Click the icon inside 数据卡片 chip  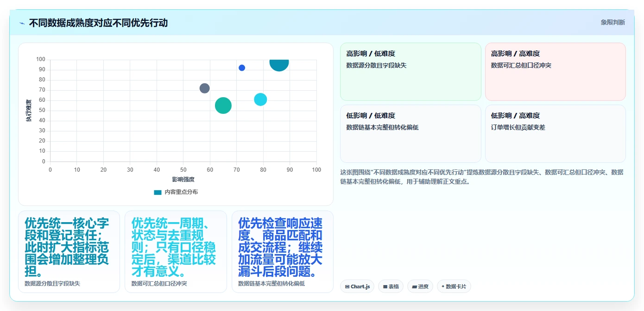[x=443, y=287]
